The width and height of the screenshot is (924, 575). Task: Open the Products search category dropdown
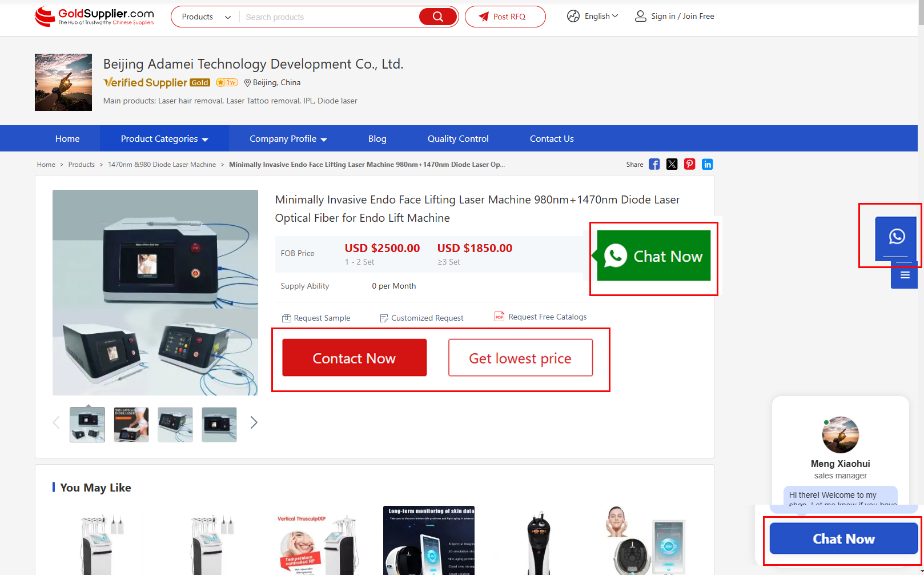pos(206,17)
